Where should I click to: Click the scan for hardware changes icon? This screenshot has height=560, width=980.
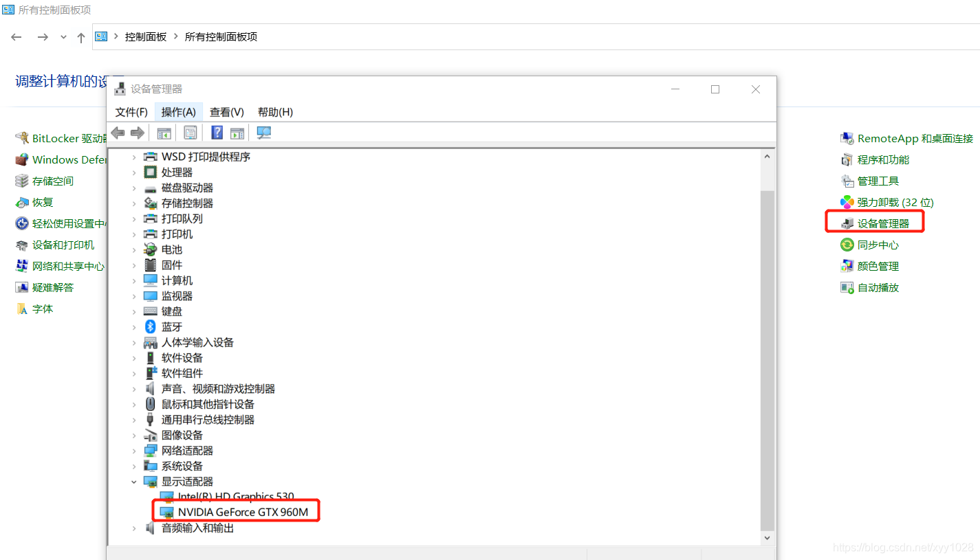tap(264, 133)
